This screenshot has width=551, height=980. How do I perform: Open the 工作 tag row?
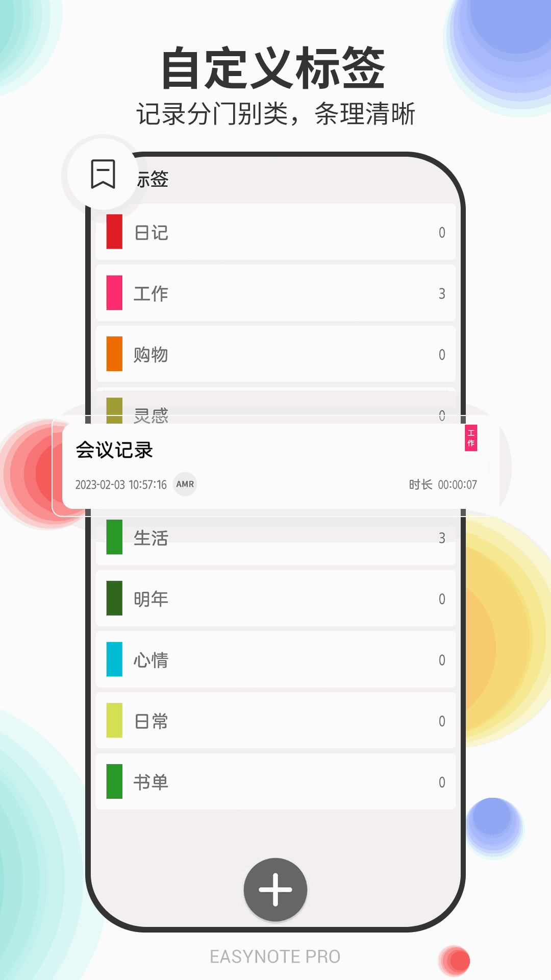tap(275, 293)
